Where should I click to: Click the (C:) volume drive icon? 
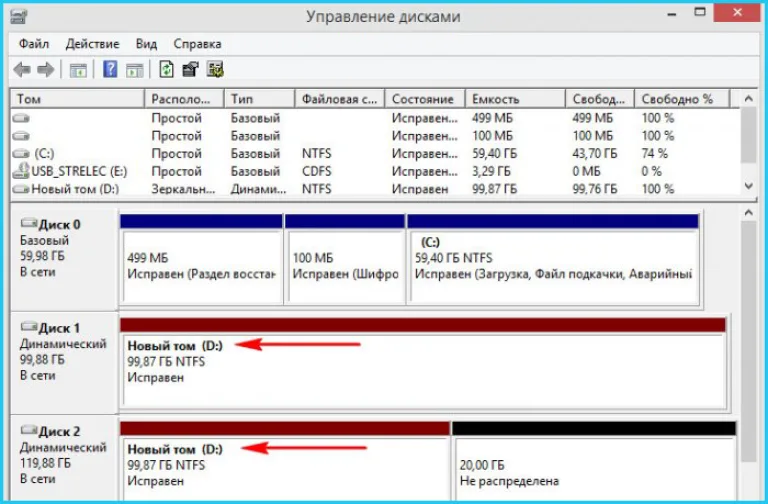coord(21,153)
